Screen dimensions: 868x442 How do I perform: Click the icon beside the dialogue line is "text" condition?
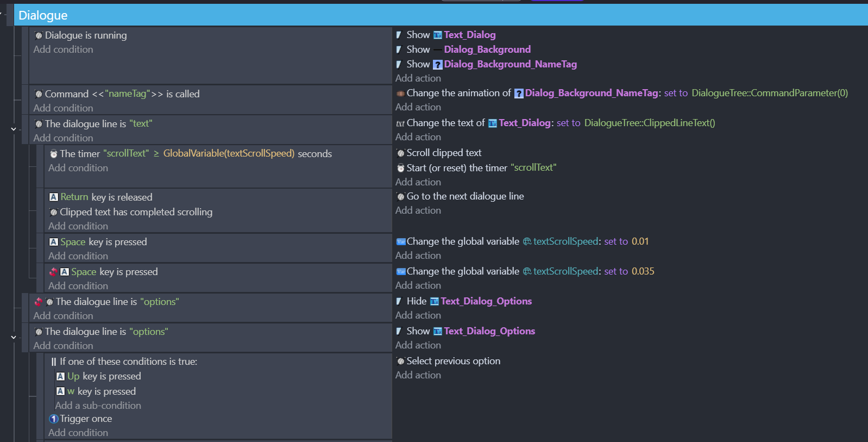coord(39,124)
